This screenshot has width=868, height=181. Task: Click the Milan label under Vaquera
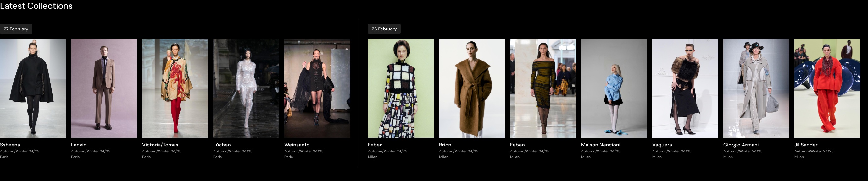(657, 157)
